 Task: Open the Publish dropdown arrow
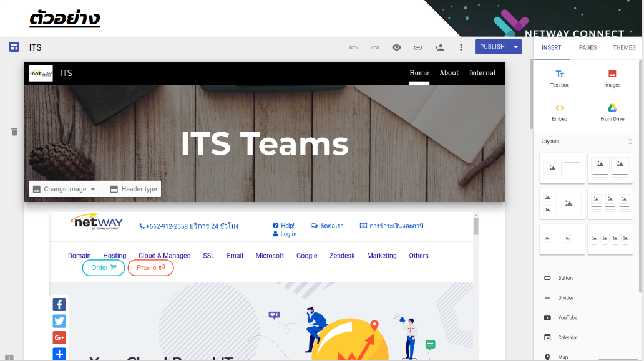[516, 47]
